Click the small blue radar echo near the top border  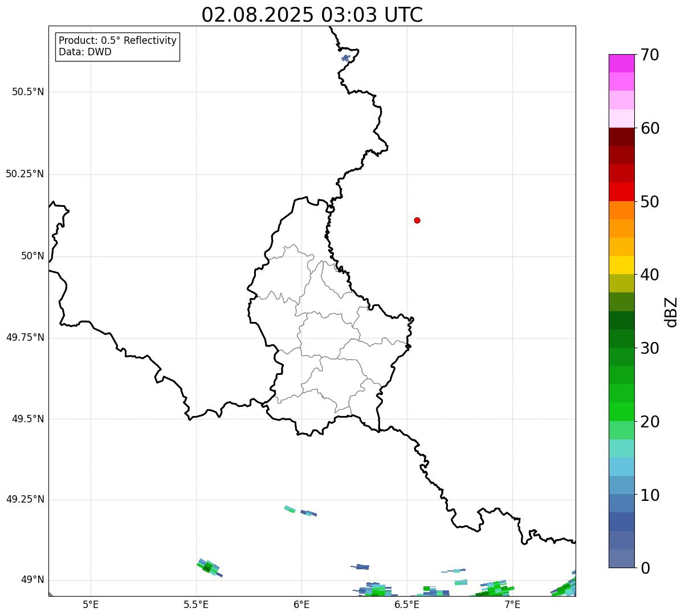coord(345,58)
